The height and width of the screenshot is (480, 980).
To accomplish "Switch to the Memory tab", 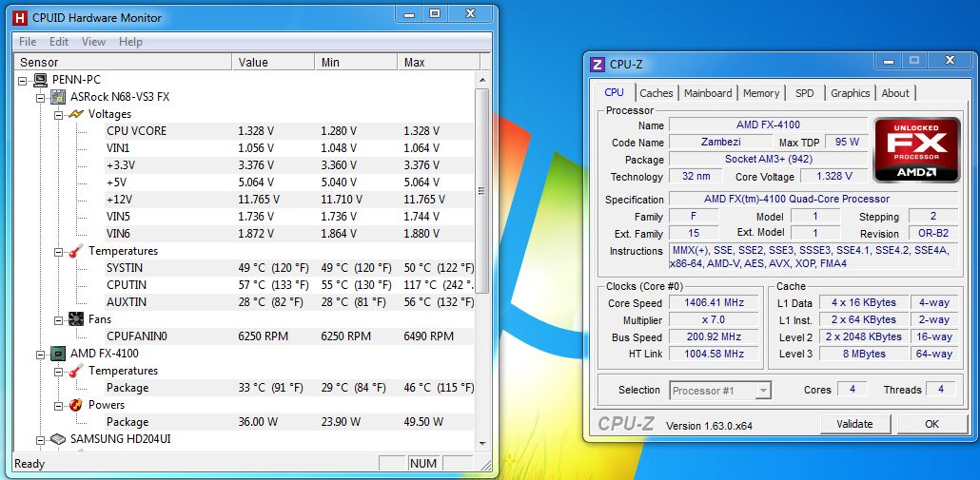I will click(760, 93).
